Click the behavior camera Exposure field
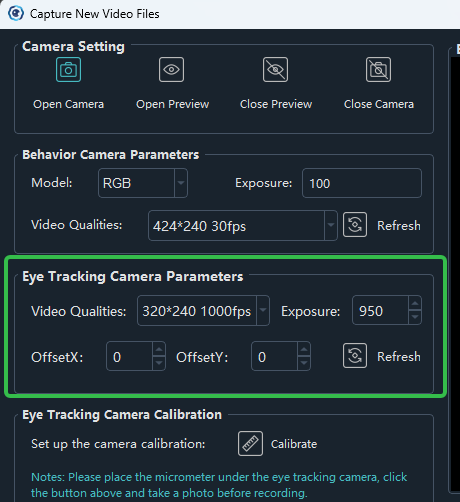The image size is (460, 502). [362, 183]
